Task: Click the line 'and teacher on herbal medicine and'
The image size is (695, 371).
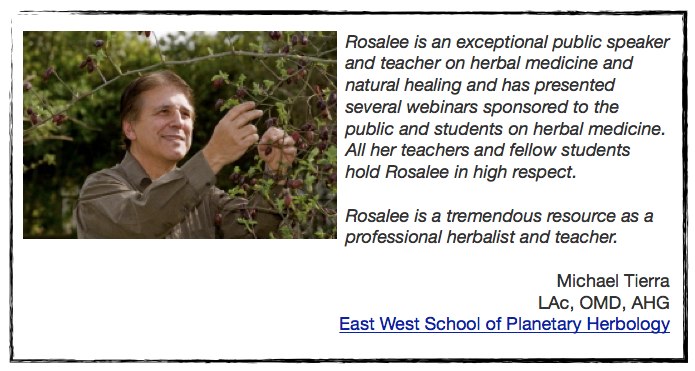Action: point(488,63)
